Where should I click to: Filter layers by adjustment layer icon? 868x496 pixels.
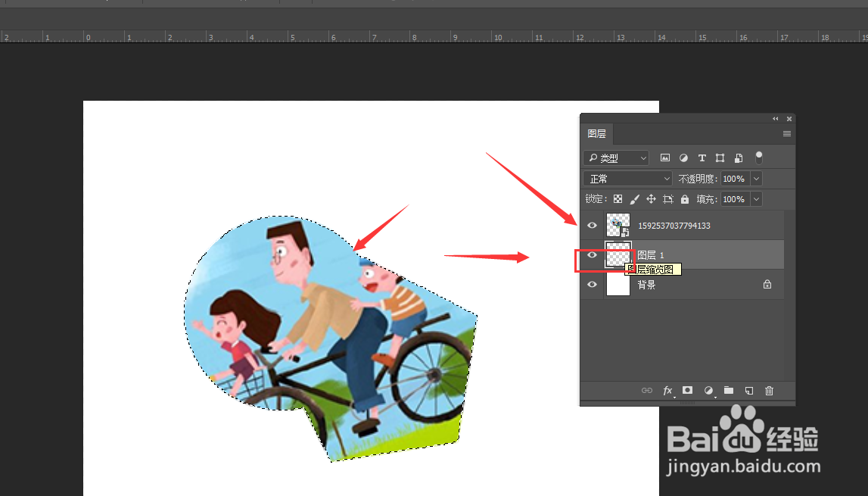683,158
